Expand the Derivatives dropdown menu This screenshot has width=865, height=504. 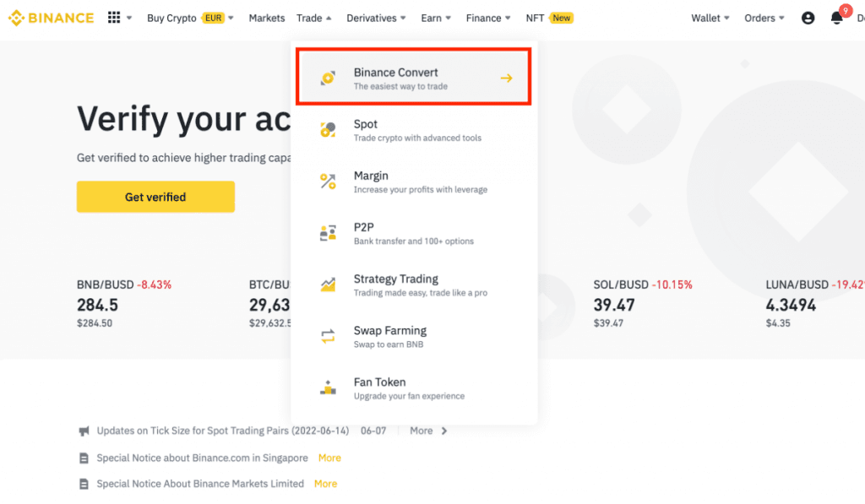coord(376,18)
